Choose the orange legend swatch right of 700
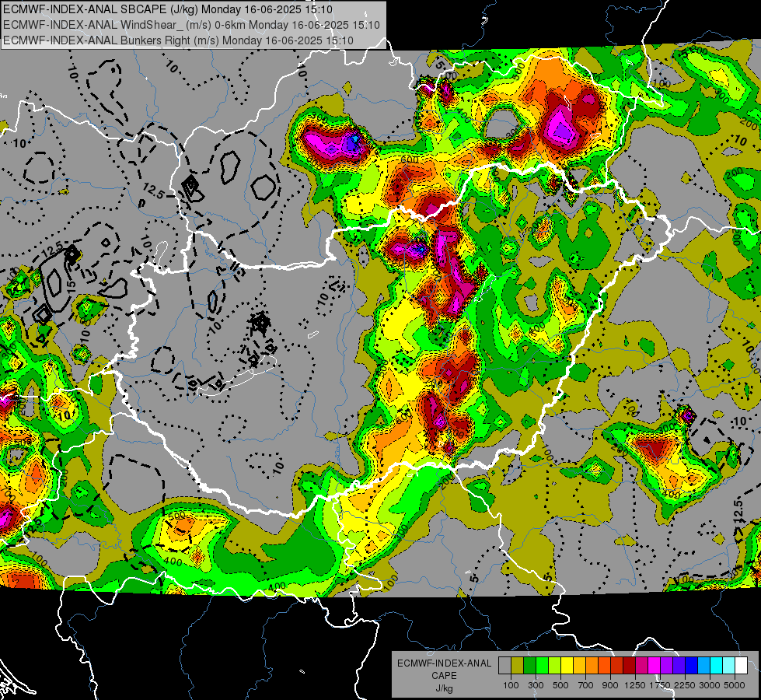Image resolution: width=761 pixels, height=700 pixels. point(592,666)
